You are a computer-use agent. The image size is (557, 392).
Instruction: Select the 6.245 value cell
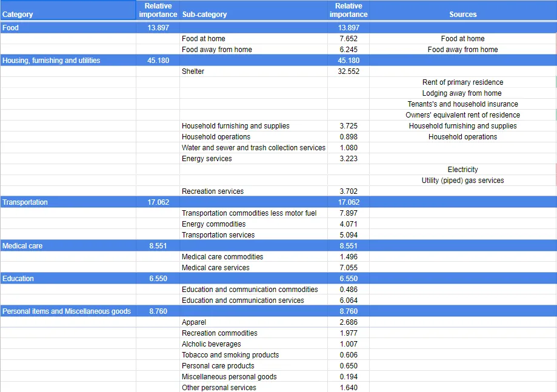[349, 50]
